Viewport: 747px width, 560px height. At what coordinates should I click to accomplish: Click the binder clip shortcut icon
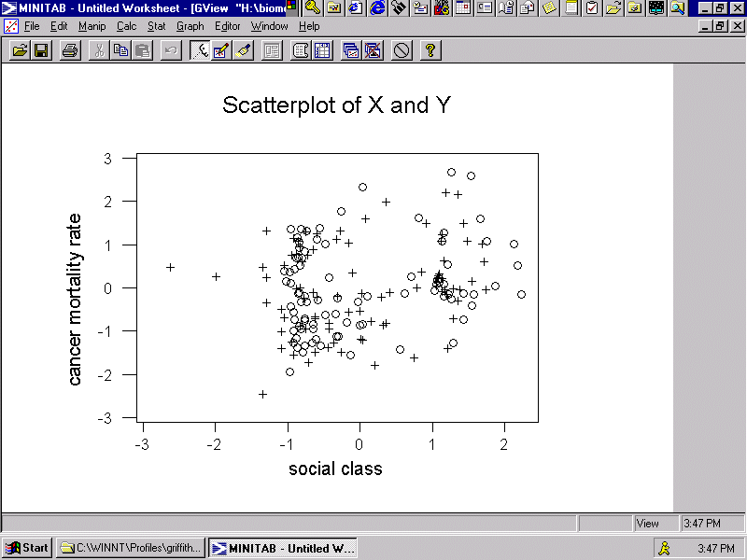pyautogui.click(x=399, y=7)
